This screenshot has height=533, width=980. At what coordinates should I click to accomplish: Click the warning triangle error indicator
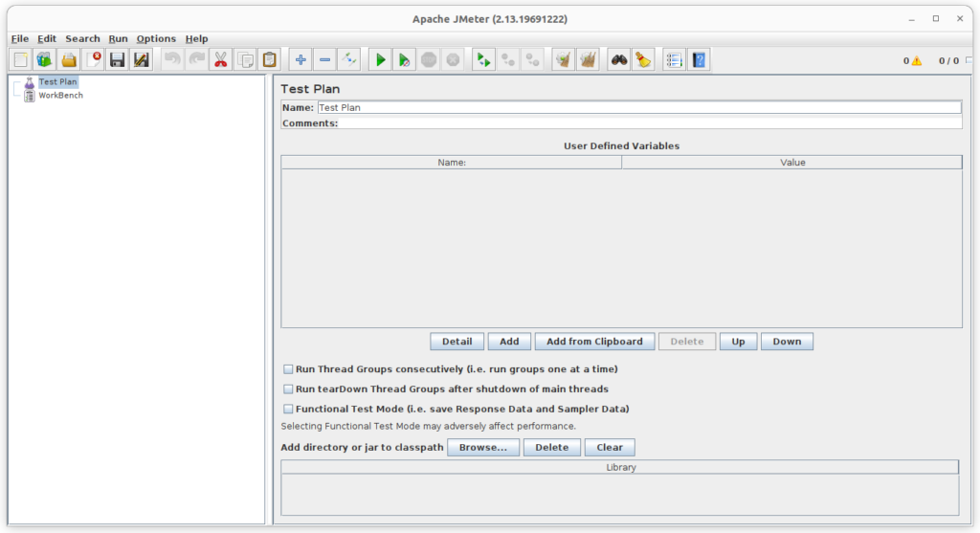tap(916, 60)
